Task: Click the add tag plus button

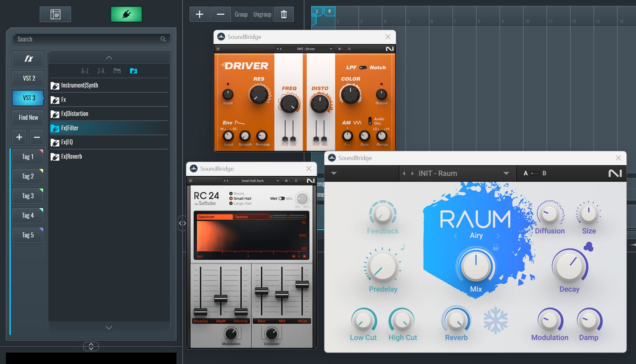Action: tap(19, 137)
